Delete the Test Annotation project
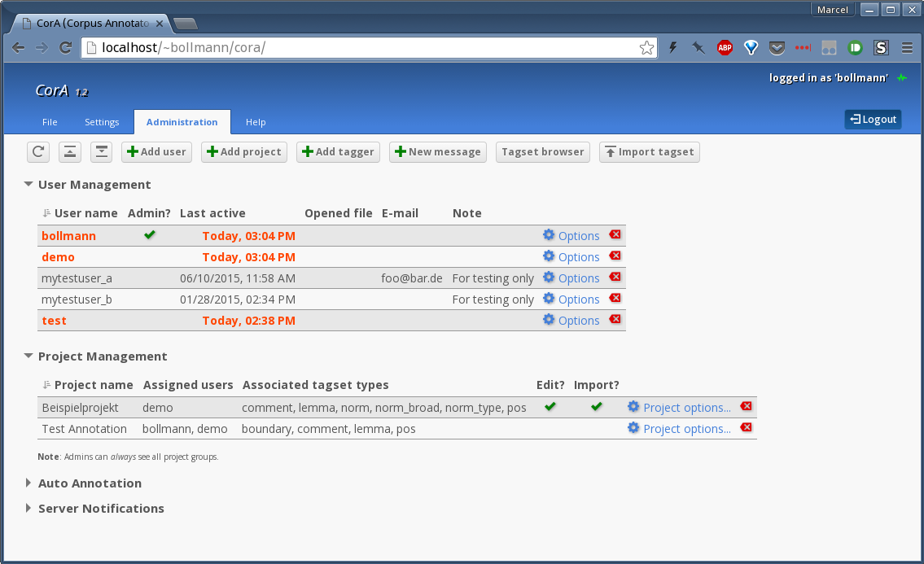Viewport: 924px width, 564px height. pos(746,428)
